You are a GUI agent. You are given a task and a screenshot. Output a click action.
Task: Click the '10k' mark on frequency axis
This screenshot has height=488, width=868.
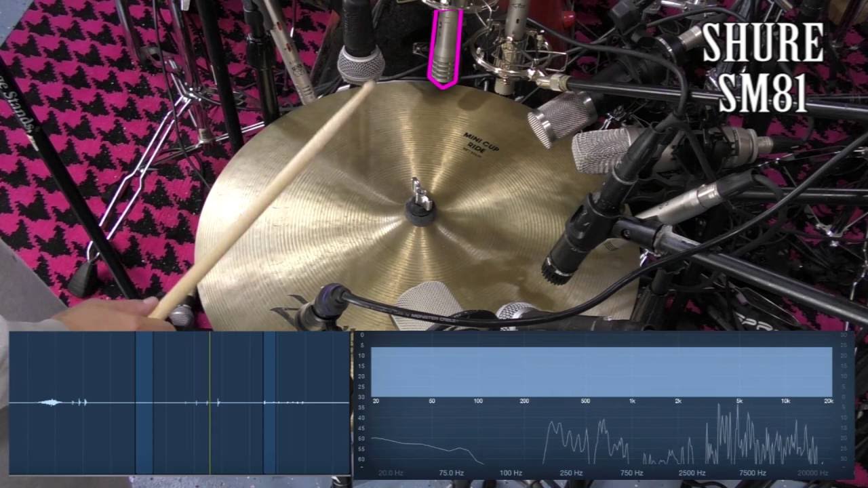tap(785, 401)
